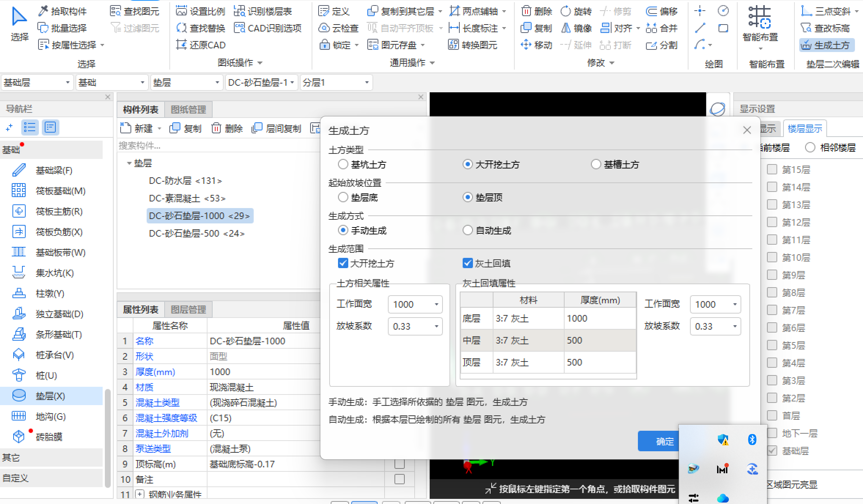Click 设置比例 set scale
This screenshot has height=504, width=863.
pyautogui.click(x=201, y=11)
